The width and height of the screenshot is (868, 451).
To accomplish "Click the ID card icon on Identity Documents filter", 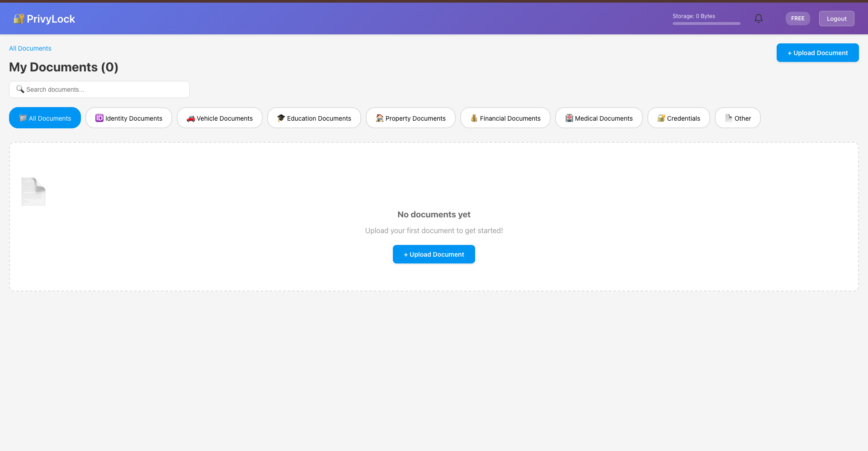I will point(99,118).
